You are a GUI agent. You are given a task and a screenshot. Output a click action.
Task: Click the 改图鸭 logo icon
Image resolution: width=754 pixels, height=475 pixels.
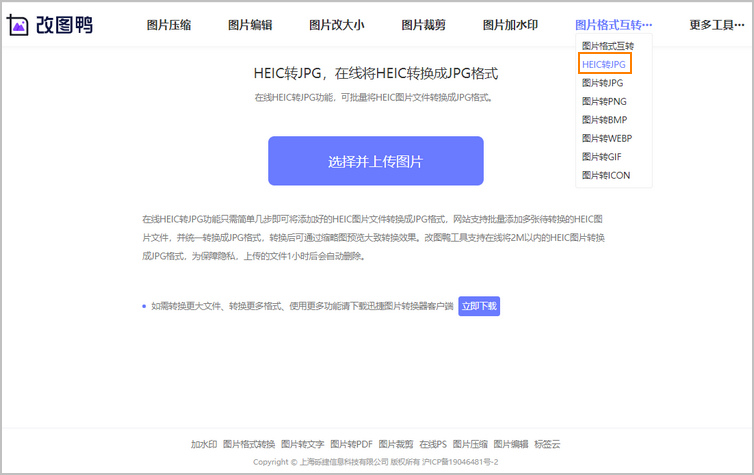[x=18, y=25]
